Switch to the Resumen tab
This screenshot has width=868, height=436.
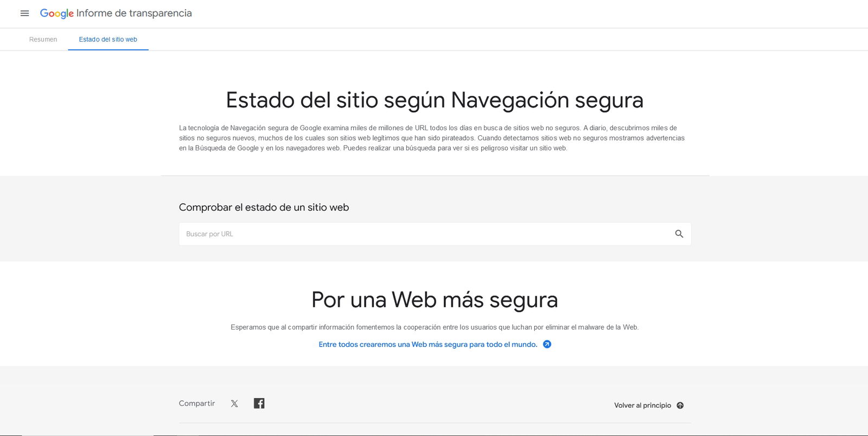coord(43,40)
